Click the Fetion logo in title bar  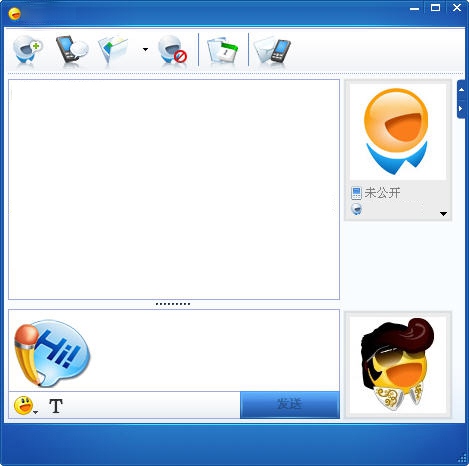tap(15, 14)
